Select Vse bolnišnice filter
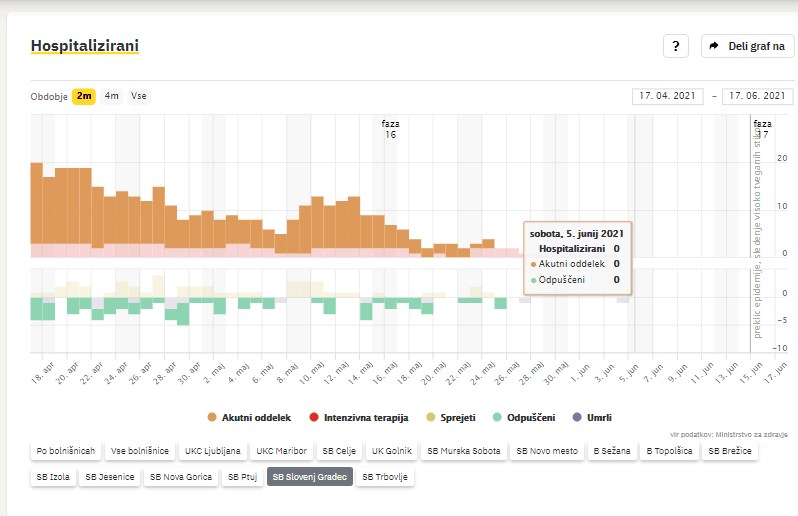Screen dimensions: 798x516 139,451
